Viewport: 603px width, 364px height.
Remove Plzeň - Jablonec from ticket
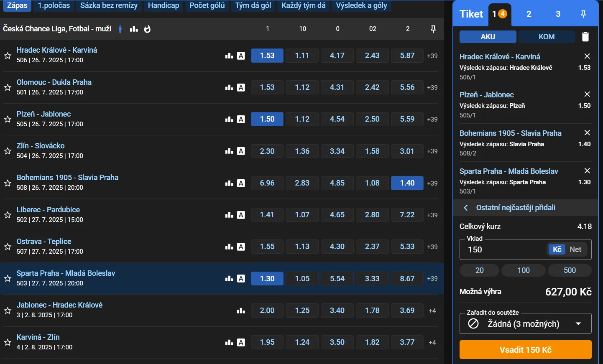pyautogui.click(x=587, y=94)
